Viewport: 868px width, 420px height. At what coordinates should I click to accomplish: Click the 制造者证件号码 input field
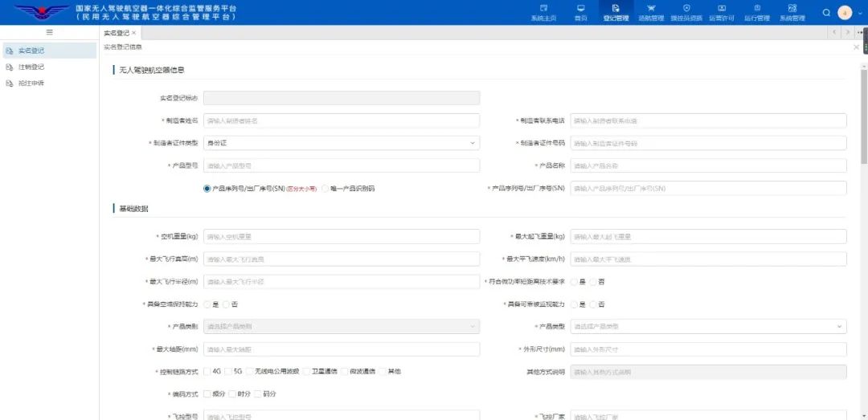pyautogui.click(x=708, y=143)
